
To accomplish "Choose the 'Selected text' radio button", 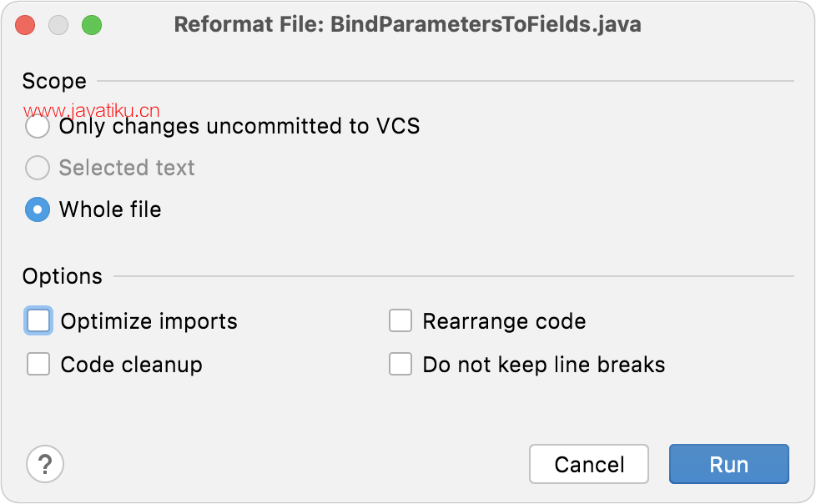I will (x=38, y=168).
